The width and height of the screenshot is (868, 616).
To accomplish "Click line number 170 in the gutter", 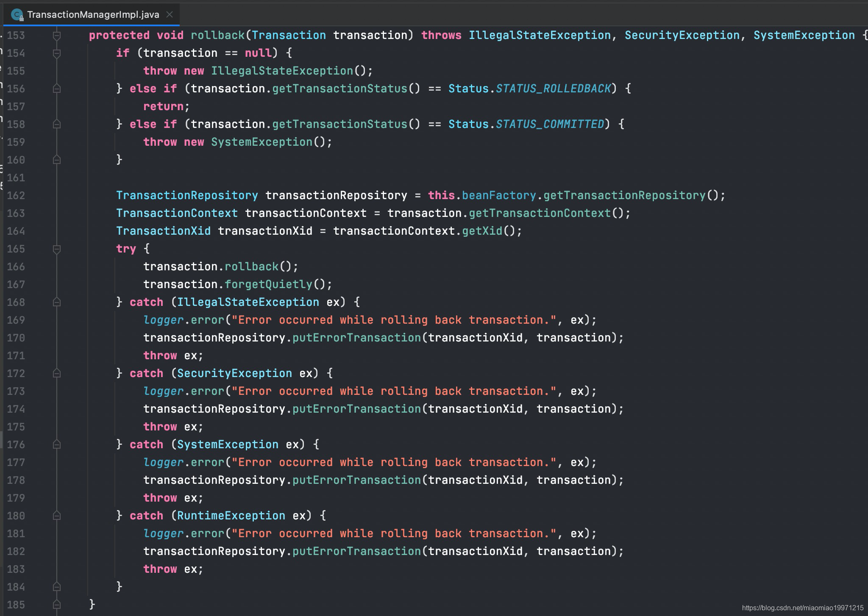I will (16, 338).
